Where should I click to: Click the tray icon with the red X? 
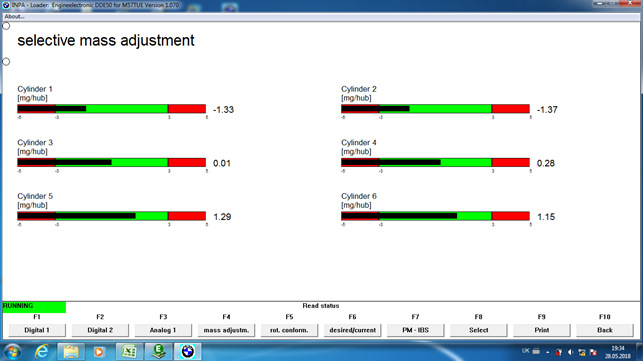coord(559,352)
